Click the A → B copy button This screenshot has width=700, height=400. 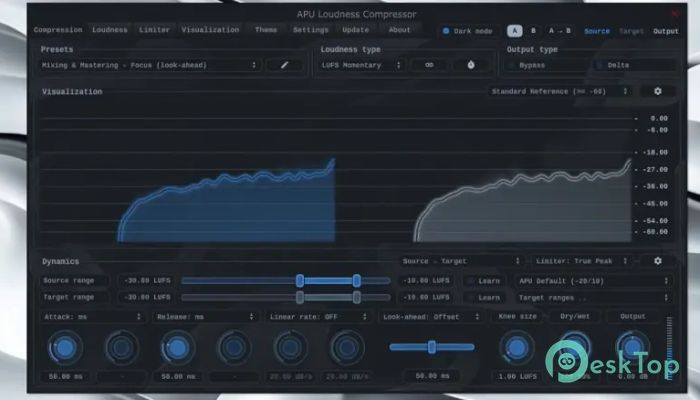(x=560, y=31)
